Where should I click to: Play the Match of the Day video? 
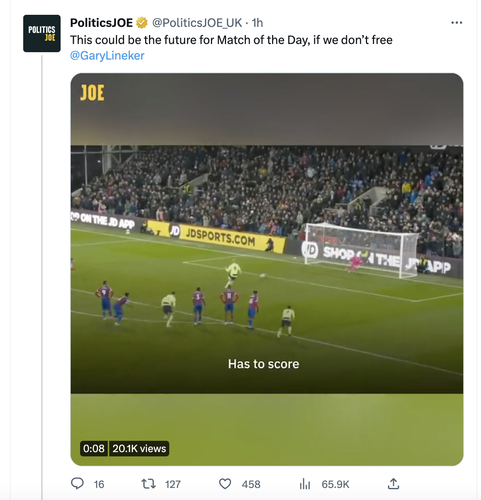pos(267,269)
